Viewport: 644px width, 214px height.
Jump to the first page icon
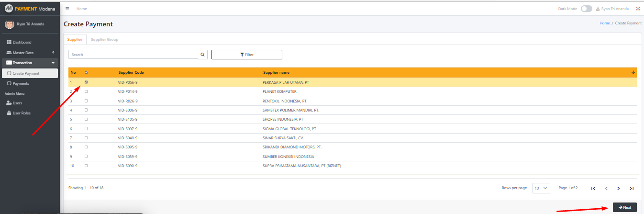pyautogui.click(x=593, y=188)
